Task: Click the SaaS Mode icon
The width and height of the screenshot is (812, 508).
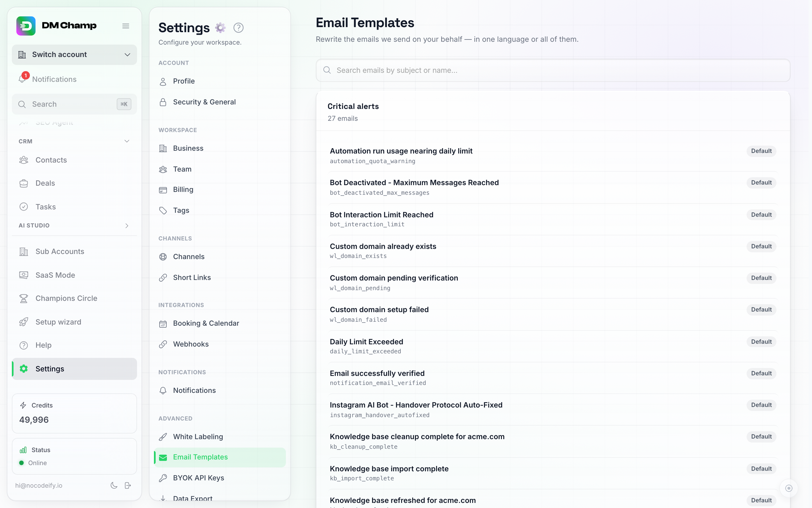Action: click(x=23, y=275)
